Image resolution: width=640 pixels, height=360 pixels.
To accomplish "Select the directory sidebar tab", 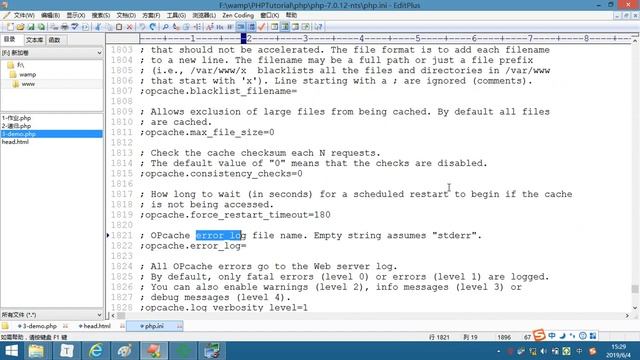I will pyautogui.click(x=10, y=40).
